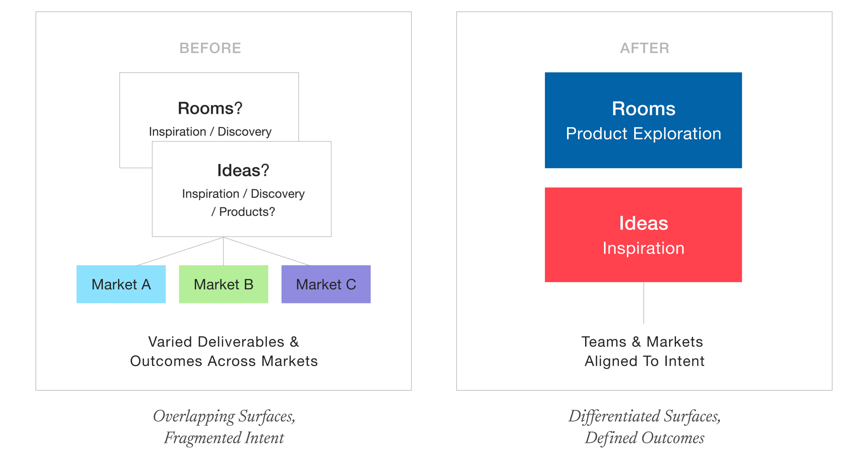Select the red Ideas Inspiration box
This screenshot has width=868, height=463.
(x=643, y=235)
